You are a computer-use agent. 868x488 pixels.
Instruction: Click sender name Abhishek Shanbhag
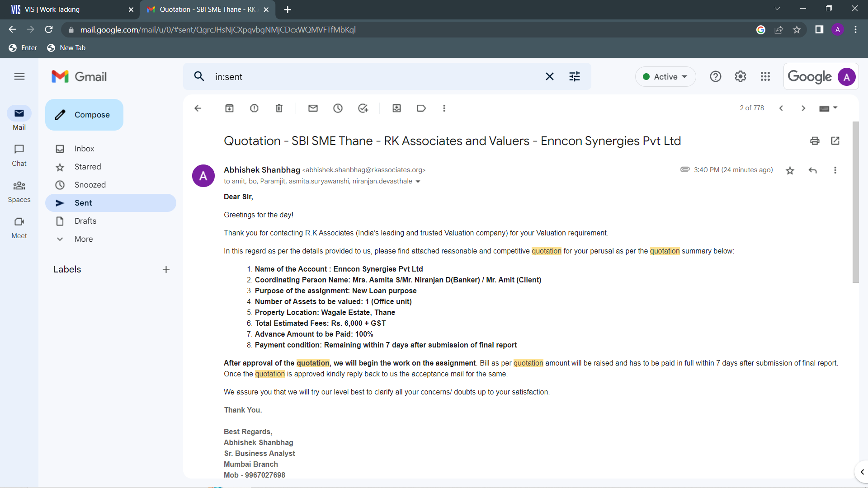[x=262, y=170]
